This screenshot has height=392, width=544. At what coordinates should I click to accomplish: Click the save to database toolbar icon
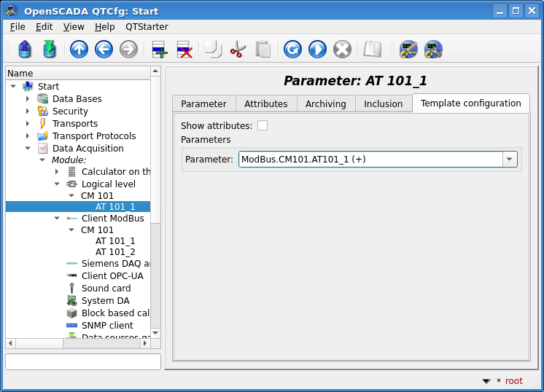[50, 50]
